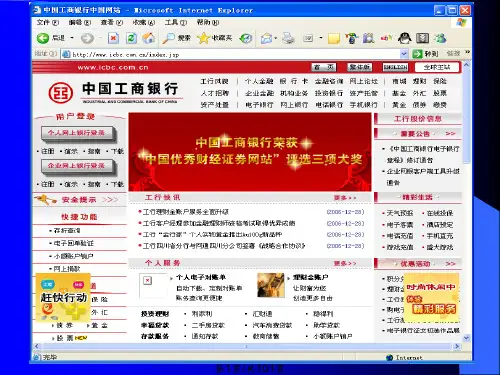This screenshot has width=500, height=375.
Task: Open 网上银行 navigation link
Action: (294, 105)
